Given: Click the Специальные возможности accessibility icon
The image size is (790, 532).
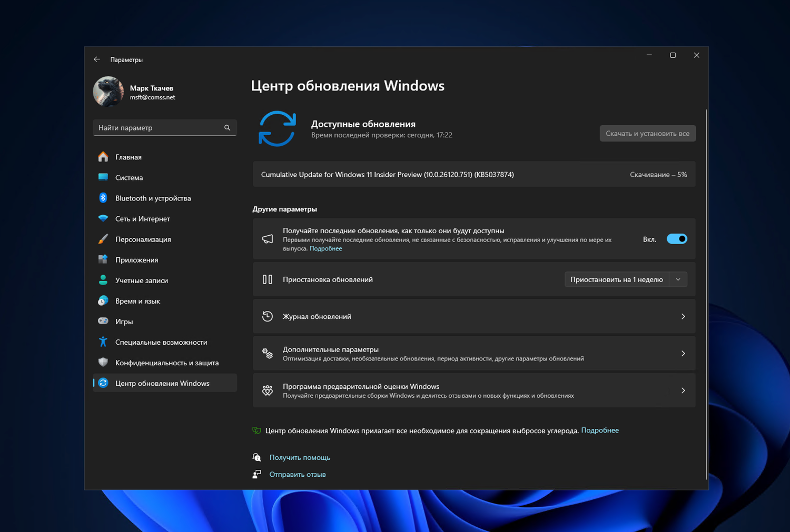Looking at the screenshot, I should coord(103,342).
